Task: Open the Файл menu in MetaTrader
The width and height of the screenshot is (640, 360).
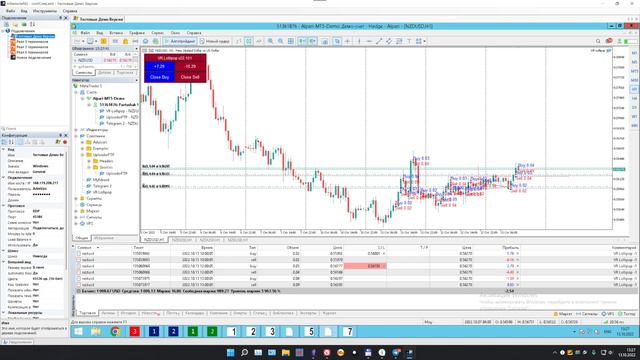Action: tap(85, 33)
